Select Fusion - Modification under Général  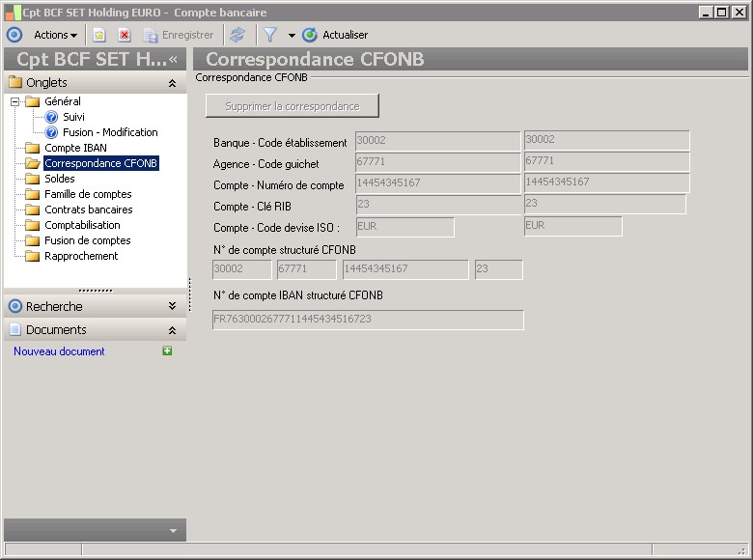tap(110, 132)
